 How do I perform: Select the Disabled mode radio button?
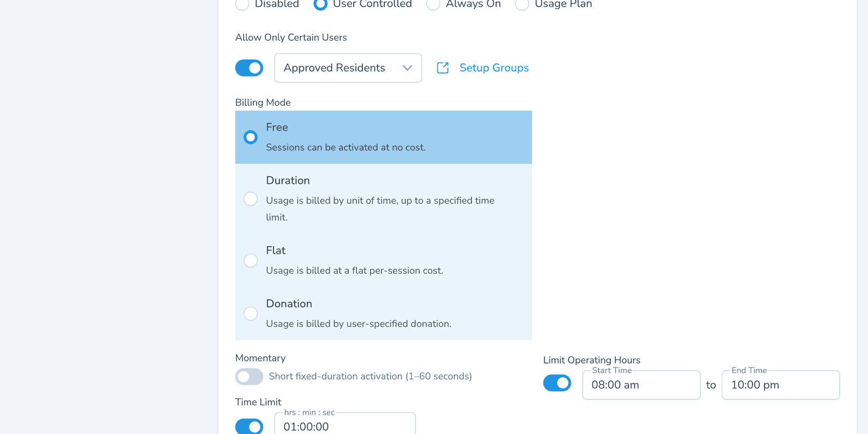click(242, 4)
